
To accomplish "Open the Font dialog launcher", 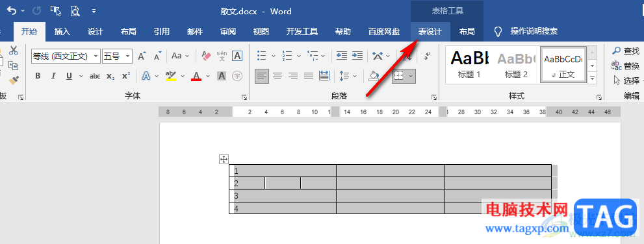I will pos(244,97).
